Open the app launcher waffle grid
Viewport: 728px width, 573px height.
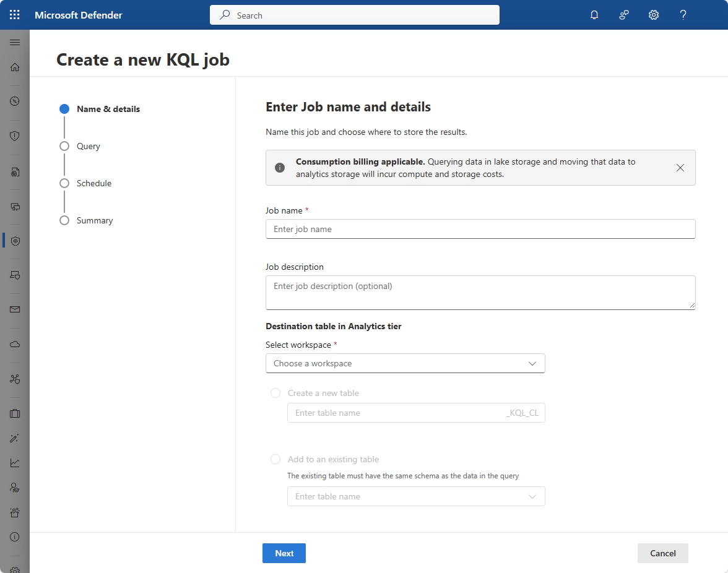pyautogui.click(x=15, y=15)
